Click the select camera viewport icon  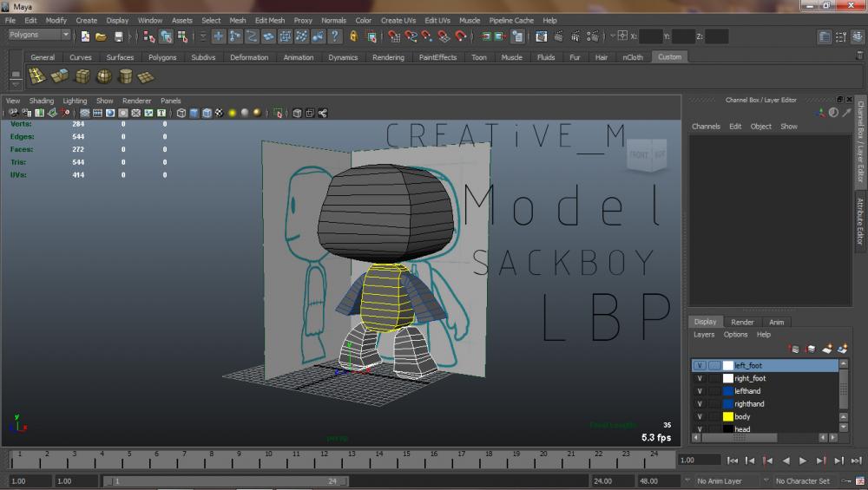click(x=13, y=113)
